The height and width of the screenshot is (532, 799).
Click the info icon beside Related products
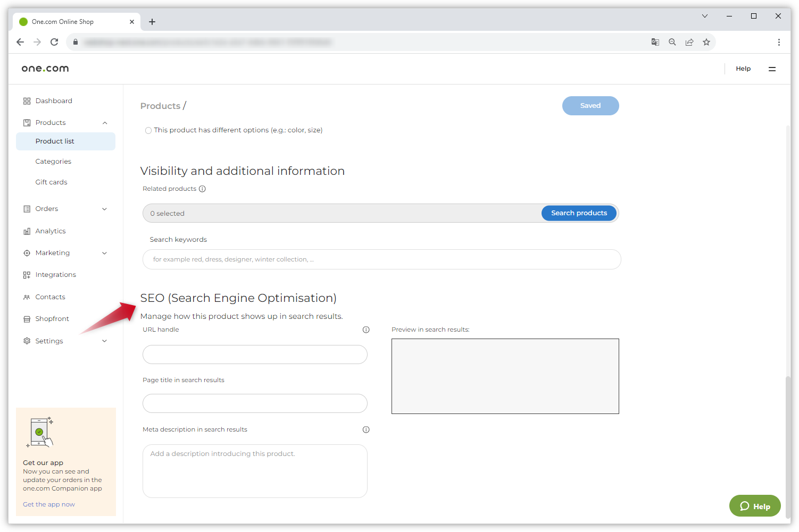point(202,189)
